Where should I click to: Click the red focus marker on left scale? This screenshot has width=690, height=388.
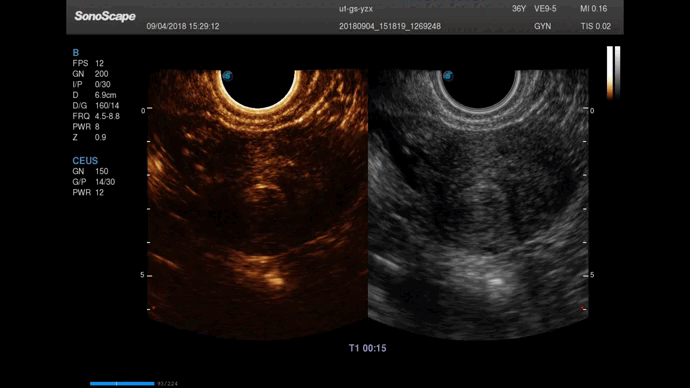154,308
